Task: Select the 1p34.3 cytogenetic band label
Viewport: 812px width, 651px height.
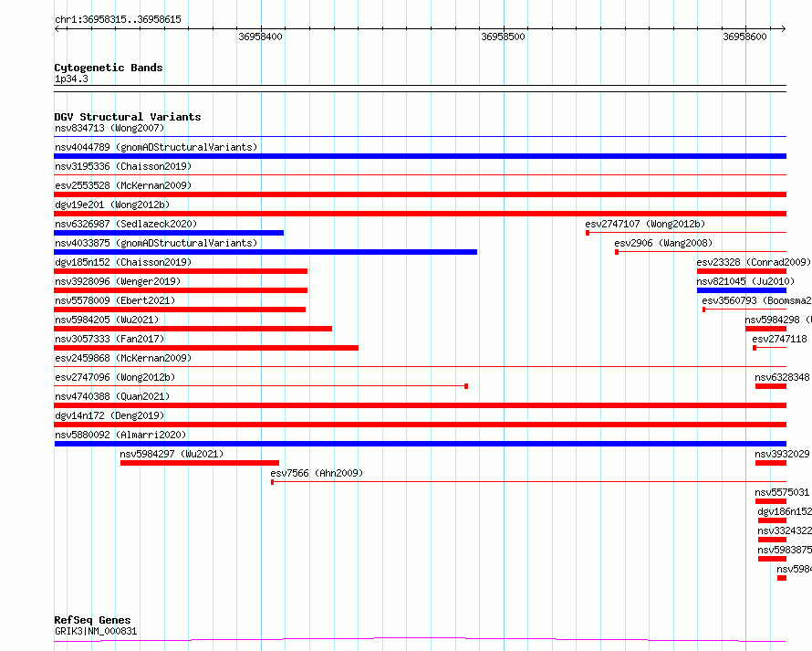Action: (71, 79)
